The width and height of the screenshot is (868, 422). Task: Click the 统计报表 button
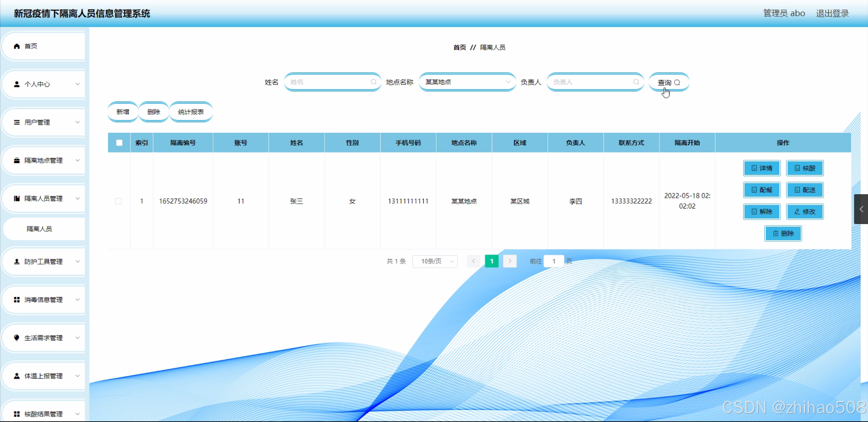(x=191, y=112)
